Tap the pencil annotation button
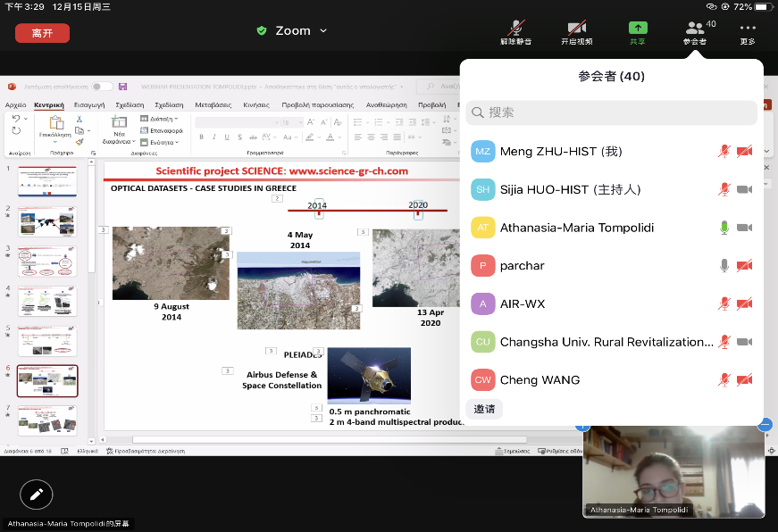Image resolution: width=778 pixels, height=532 pixels. pyautogui.click(x=37, y=495)
